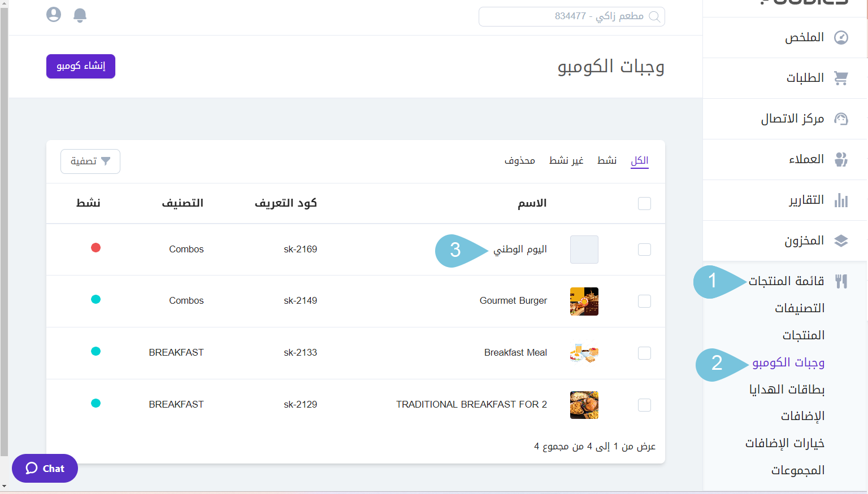The width and height of the screenshot is (868, 494).
Task: Open the restaurant search selector field
Action: pyautogui.click(x=571, y=16)
